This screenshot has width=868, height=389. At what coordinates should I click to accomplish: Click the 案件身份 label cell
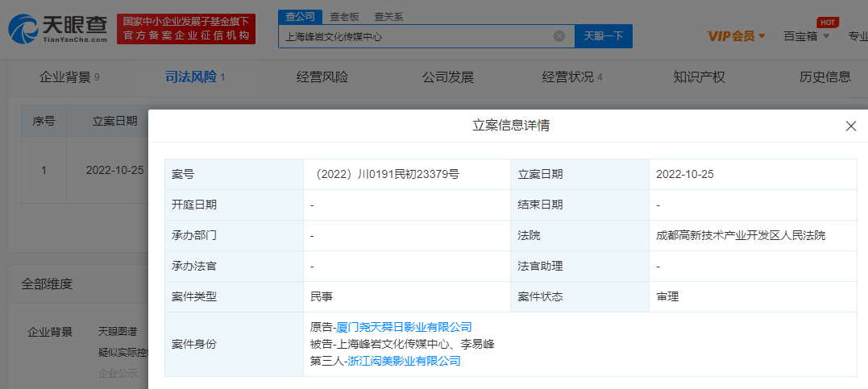coord(235,344)
